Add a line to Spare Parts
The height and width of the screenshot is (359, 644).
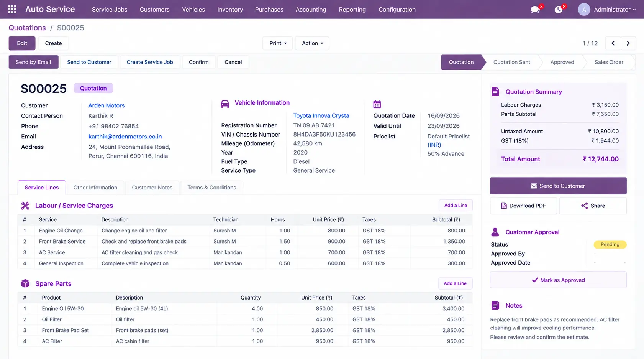pyautogui.click(x=455, y=283)
